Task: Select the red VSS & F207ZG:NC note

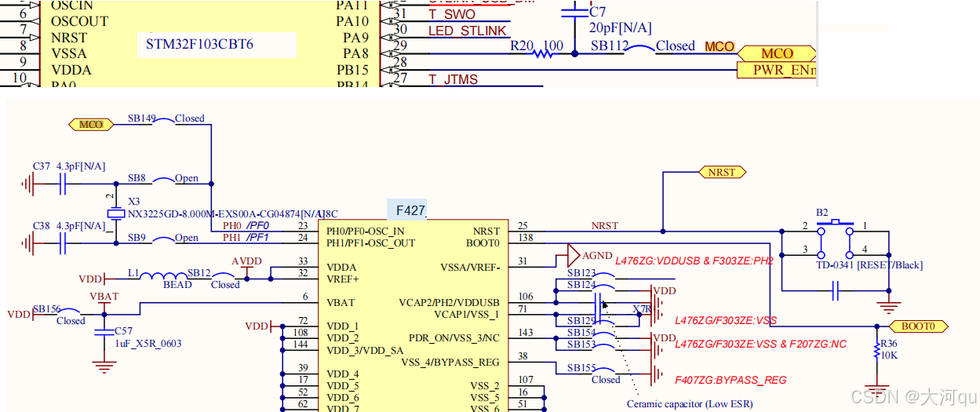Action: 760,344
